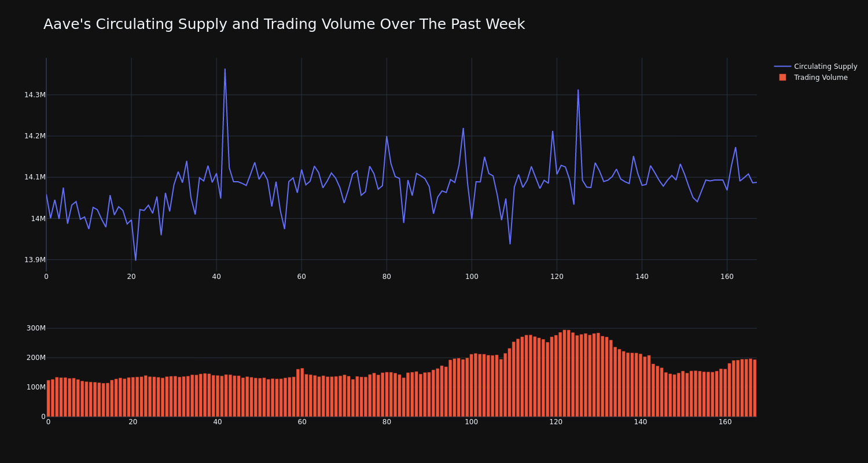
Task: Click x-axis label 140 of supply chart
Action: [x=642, y=277]
